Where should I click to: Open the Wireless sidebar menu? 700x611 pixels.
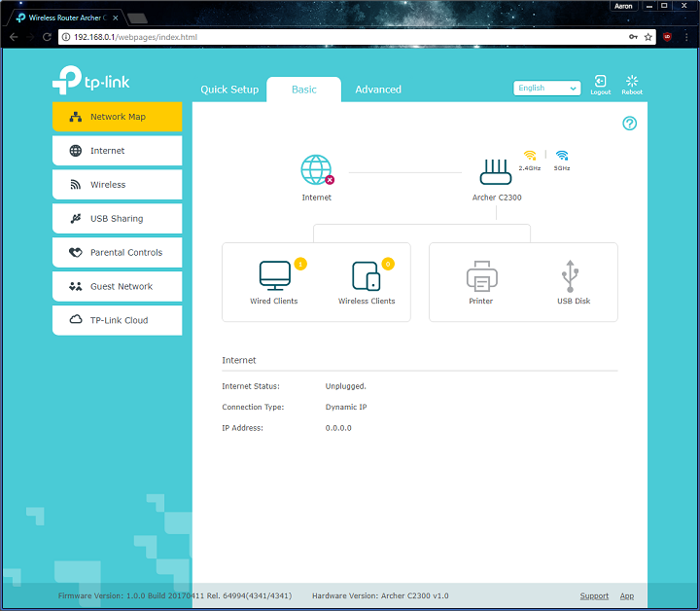tap(117, 185)
